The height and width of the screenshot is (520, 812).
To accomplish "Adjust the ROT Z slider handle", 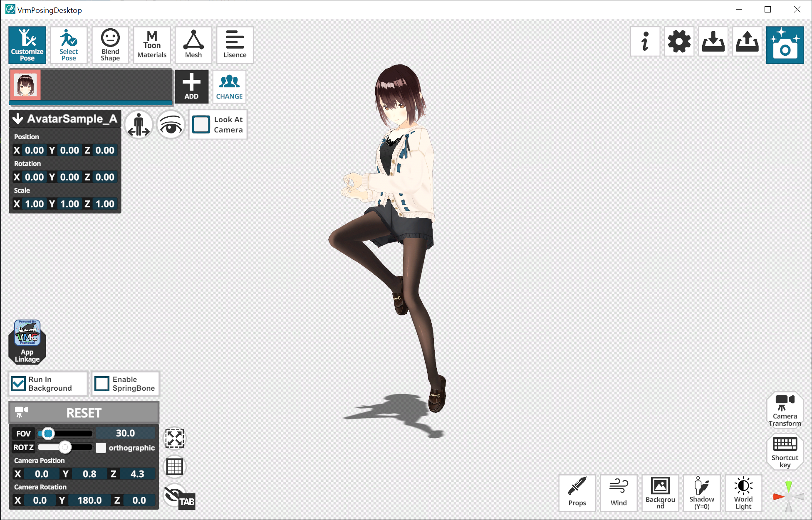I will [x=65, y=447].
